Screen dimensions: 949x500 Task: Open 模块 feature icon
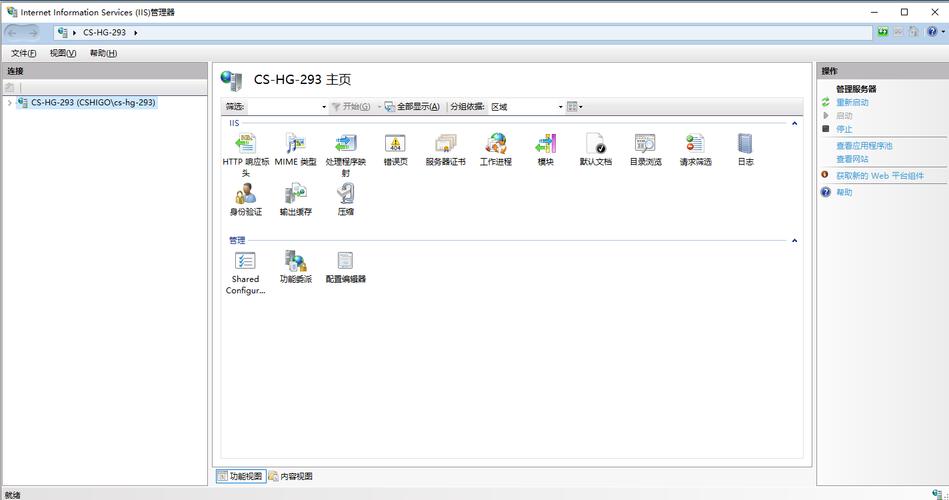coord(545,143)
